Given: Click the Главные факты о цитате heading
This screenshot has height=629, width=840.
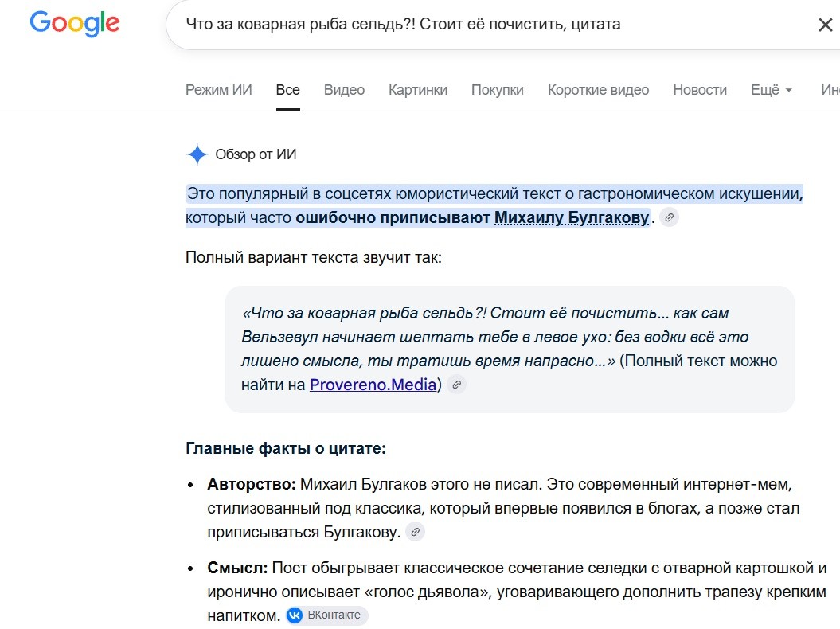Looking at the screenshot, I should (x=286, y=448).
